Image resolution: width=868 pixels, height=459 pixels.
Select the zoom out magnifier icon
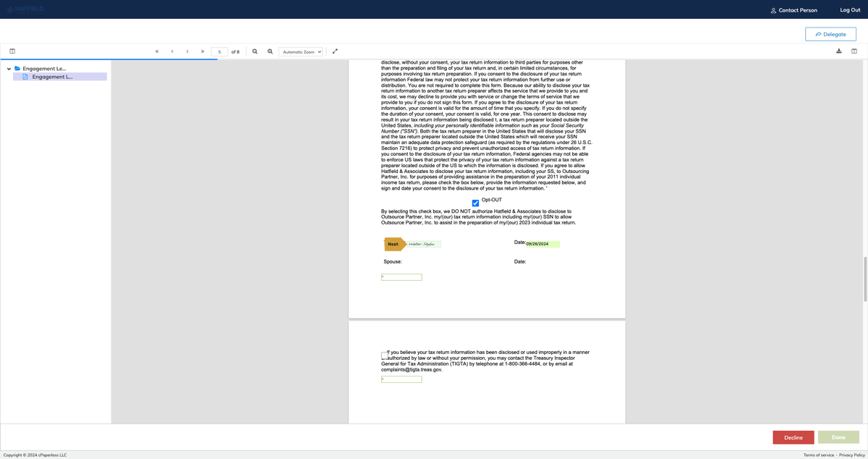tap(255, 51)
